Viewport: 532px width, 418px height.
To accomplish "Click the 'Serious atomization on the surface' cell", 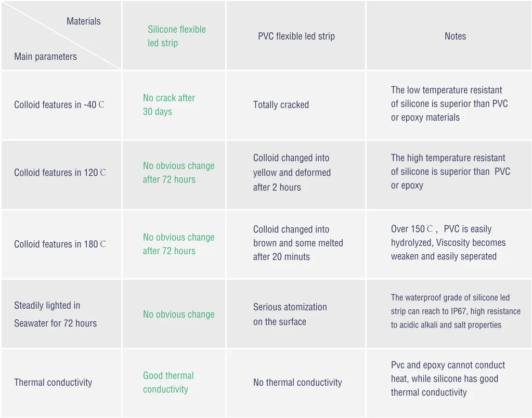I will point(290,314).
